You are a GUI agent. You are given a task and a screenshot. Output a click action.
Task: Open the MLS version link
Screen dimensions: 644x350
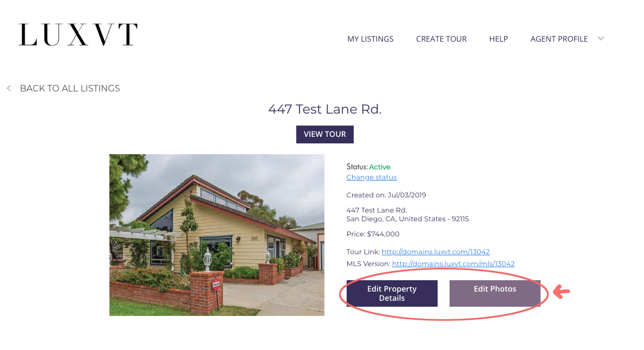click(453, 264)
